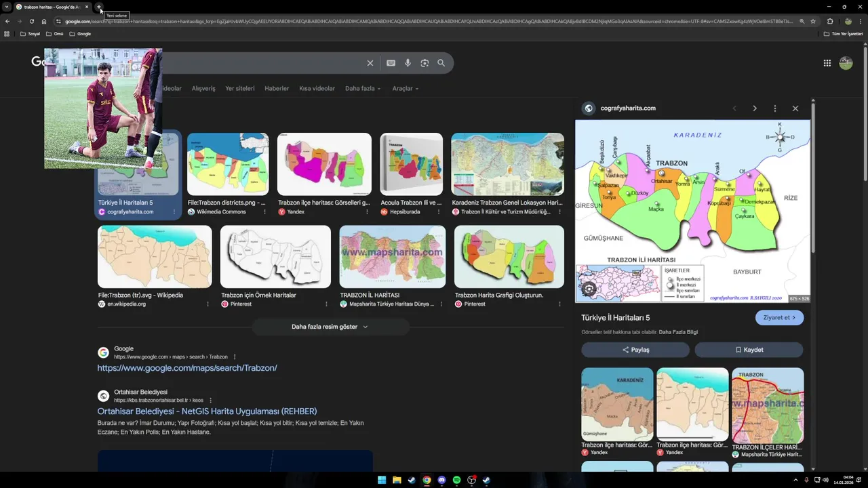This screenshot has height=488, width=868.
Task: Open the Windows Start menu
Action: pos(382,480)
